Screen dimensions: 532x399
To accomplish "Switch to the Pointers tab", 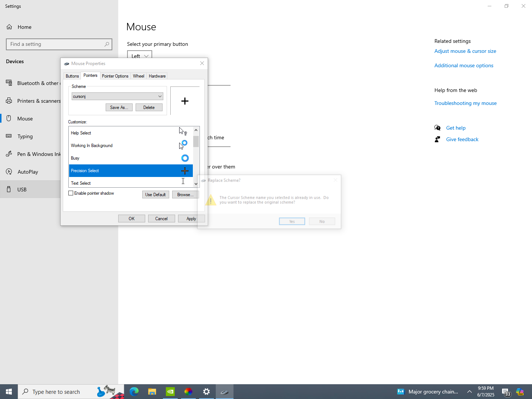I will [x=91, y=75].
